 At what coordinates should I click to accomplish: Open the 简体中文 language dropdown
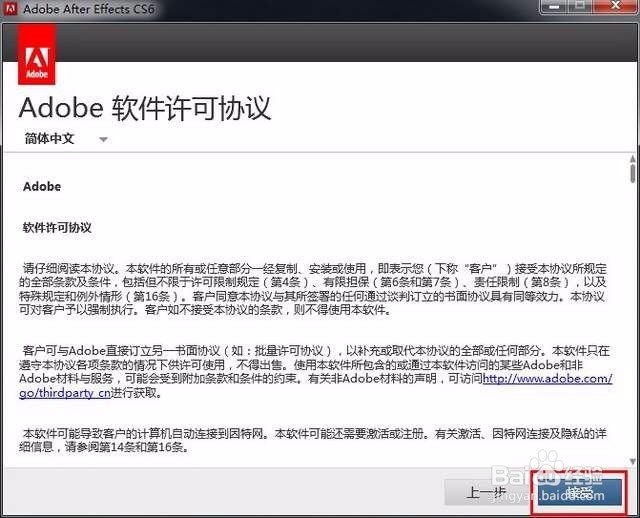click(x=66, y=139)
